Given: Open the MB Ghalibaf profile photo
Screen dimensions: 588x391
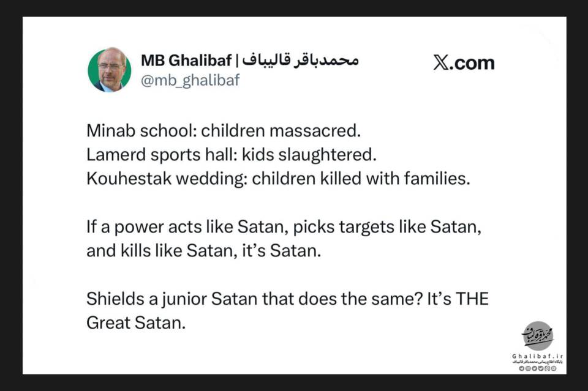Looking at the screenshot, I should click(x=110, y=70).
